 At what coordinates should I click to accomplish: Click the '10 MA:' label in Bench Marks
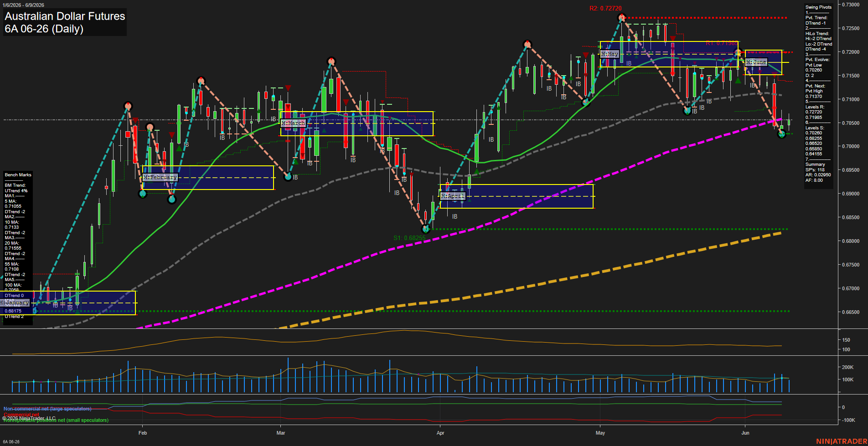tap(12, 222)
